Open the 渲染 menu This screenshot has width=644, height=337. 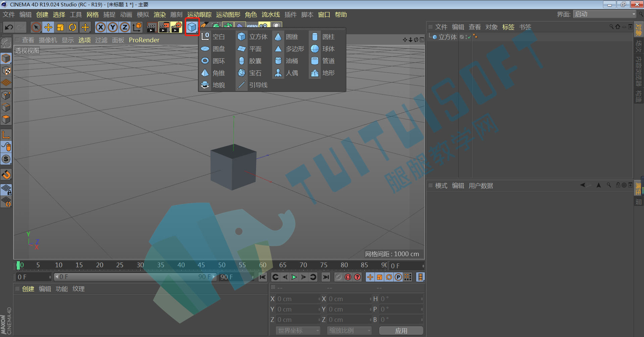point(160,14)
